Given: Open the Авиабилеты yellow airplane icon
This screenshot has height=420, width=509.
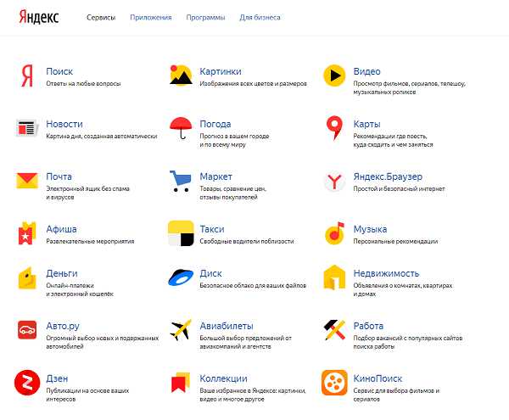Looking at the screenshot, I should 181,330.
